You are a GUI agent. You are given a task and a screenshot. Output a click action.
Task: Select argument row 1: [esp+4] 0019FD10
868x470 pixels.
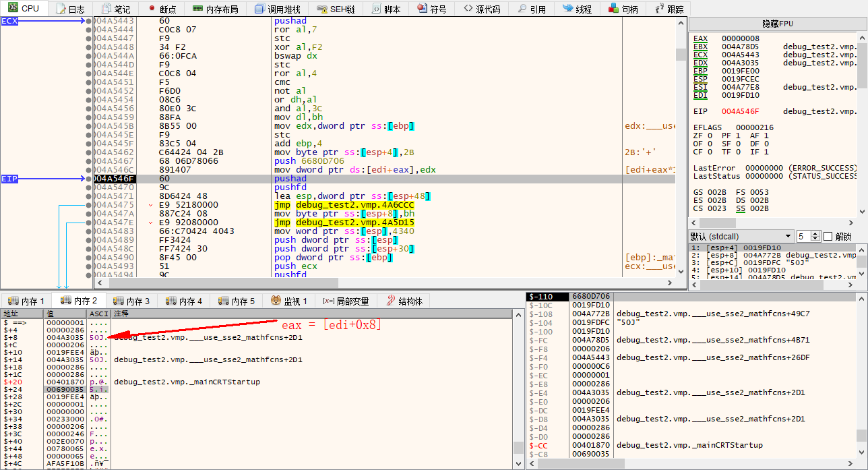(772, 247)
